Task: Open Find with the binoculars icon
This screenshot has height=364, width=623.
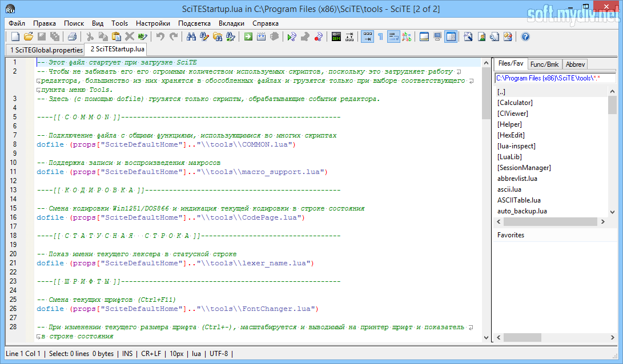Action: tap(191, 37)
